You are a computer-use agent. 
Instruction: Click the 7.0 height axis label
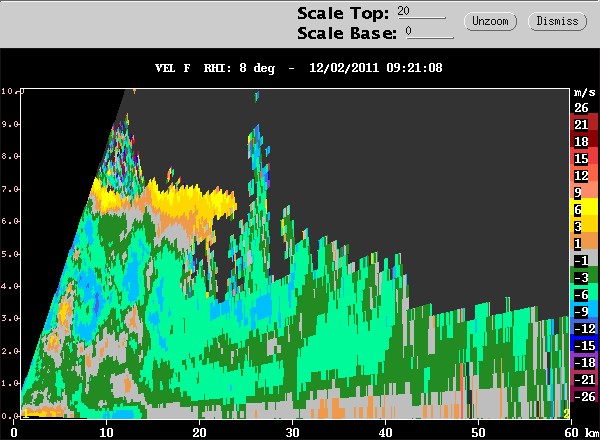pyautogui.click(x=8, y=189)
